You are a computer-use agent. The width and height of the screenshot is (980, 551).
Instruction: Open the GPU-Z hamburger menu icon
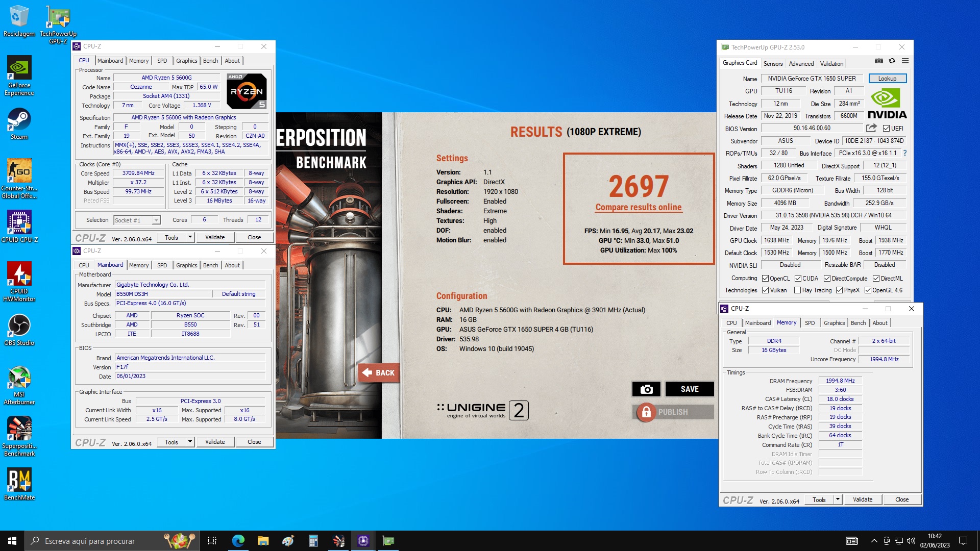pyautogui.click(x=905, y=61)
